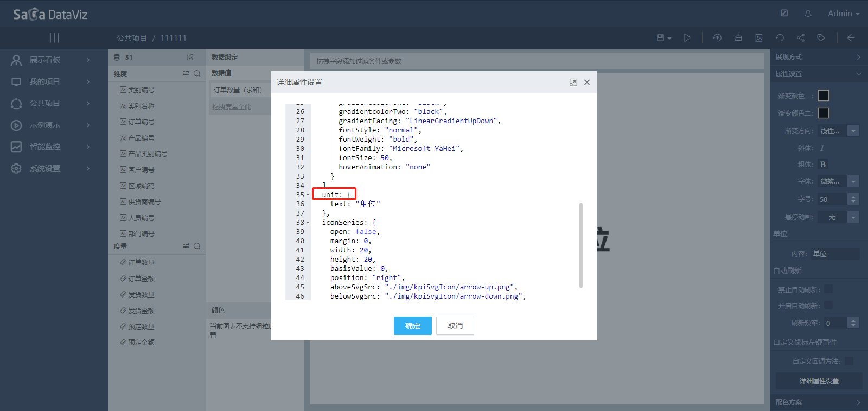Click the clear brush icon in toolbar
The height and width of the screenshot is (411, 868).
coord(738,38)
